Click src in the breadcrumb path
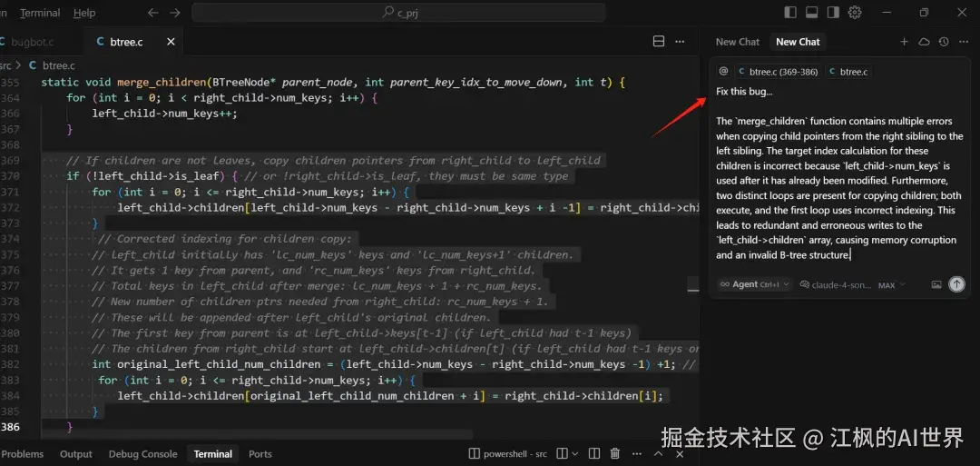The width and height of the screenshot is (980, 466). click(x=5, y=65)
